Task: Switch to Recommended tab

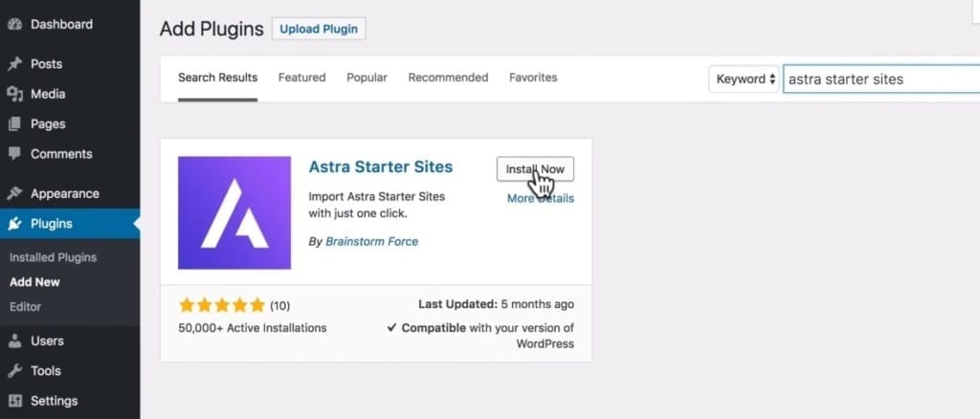Action: point(448,78)
